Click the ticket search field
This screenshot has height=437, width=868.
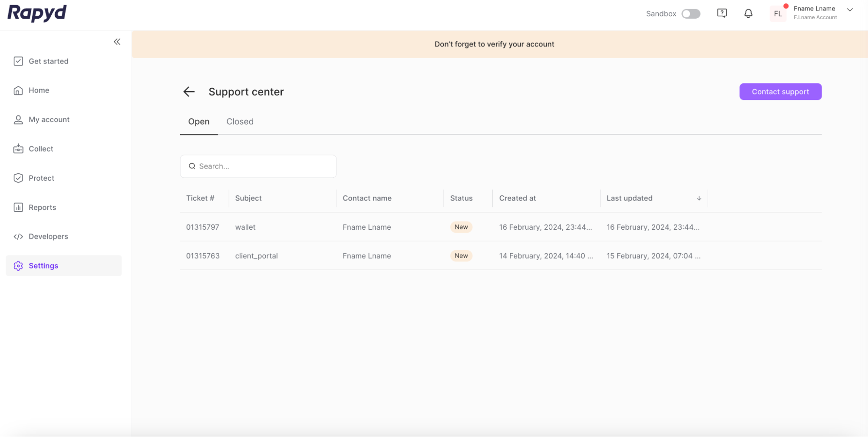pos(258,166)
